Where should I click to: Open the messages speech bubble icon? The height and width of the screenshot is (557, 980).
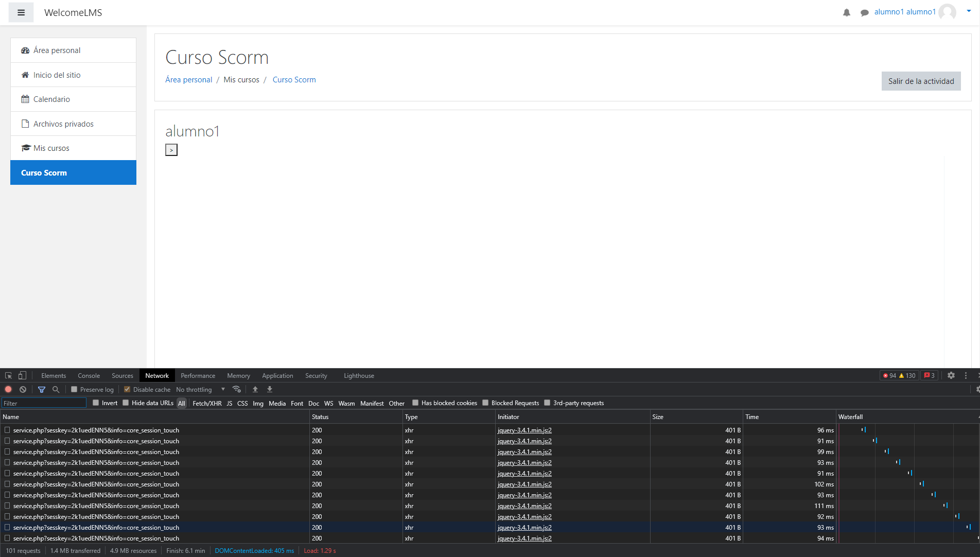point(865,12)
